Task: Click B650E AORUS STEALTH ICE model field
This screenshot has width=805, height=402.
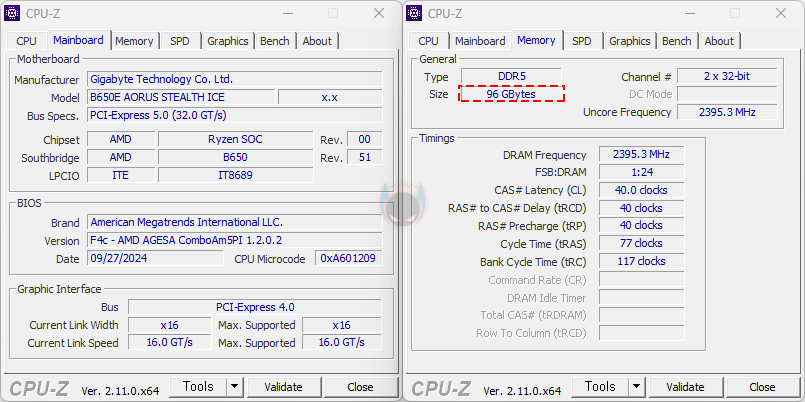Action: coord(181,97)
